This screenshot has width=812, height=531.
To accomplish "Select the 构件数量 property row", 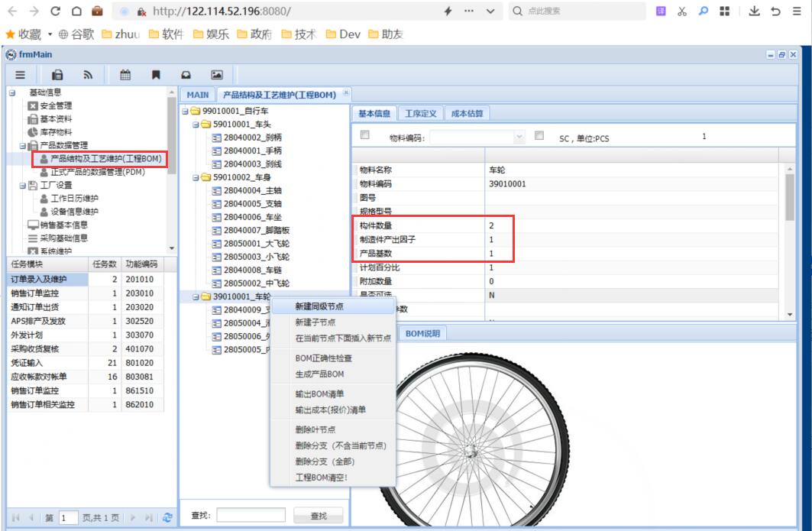I will coord(568,225).
